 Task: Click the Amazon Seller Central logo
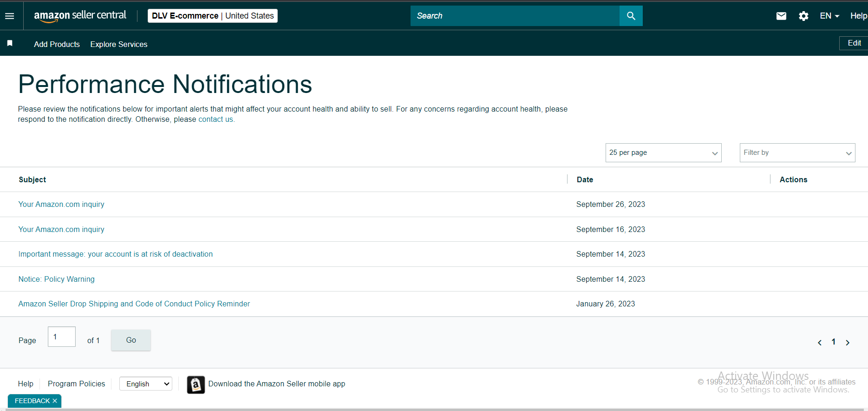[80, 16]
